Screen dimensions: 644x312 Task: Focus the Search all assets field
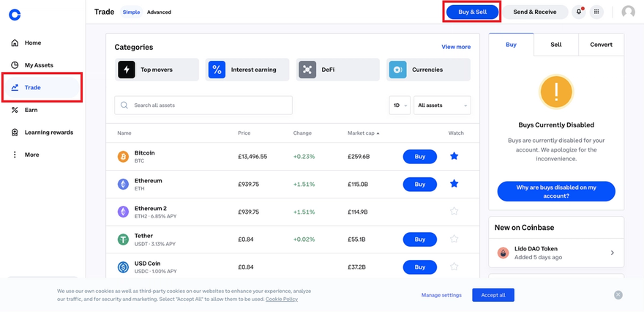203,105
